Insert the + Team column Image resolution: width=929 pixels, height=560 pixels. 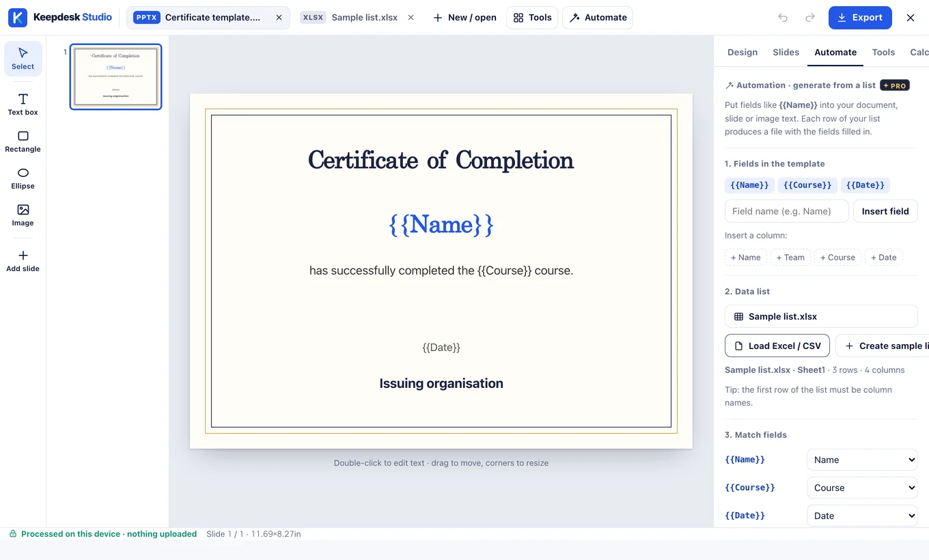(x=790, y=257)
